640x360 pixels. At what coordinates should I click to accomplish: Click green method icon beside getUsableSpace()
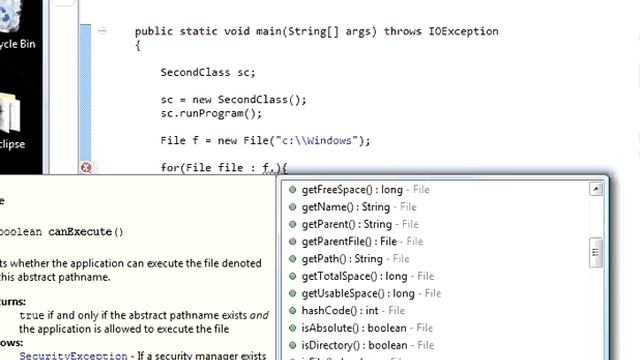292,293
